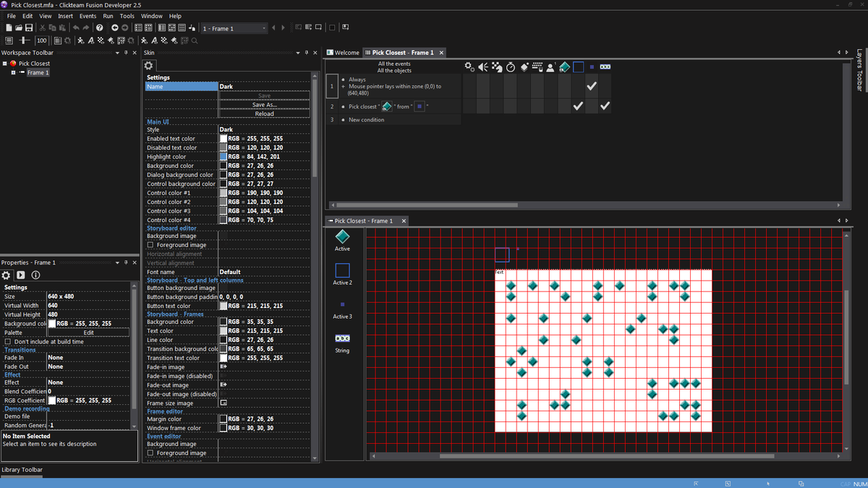The image size is (868, 488).
Task: Enable Foreground image under Event editor
Action: (150, 453)
